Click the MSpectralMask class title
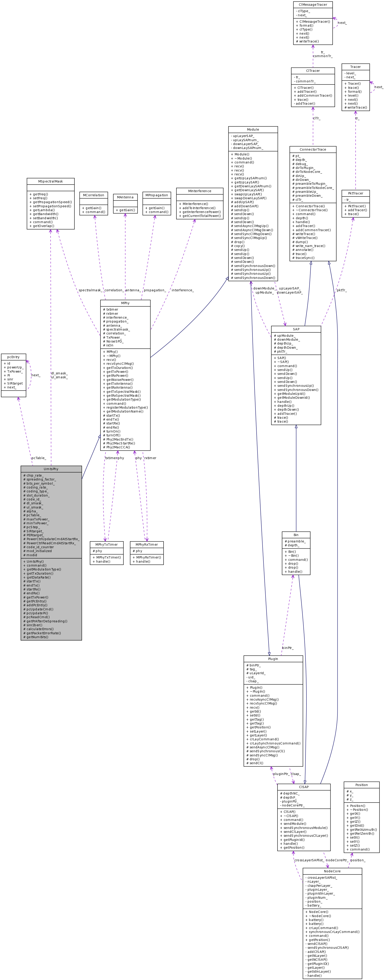Image resolution: width=385 pixels, height=980 pixels. tap(50, 181)
